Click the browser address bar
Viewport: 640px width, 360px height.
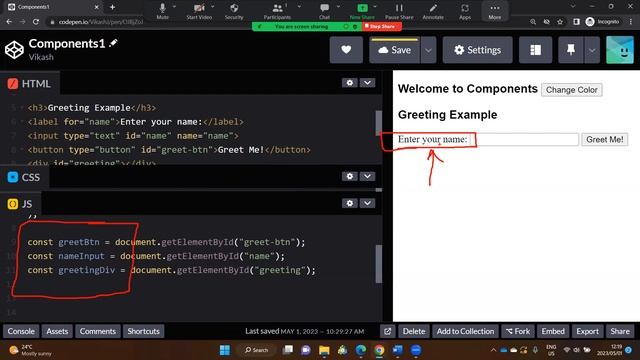101,22
